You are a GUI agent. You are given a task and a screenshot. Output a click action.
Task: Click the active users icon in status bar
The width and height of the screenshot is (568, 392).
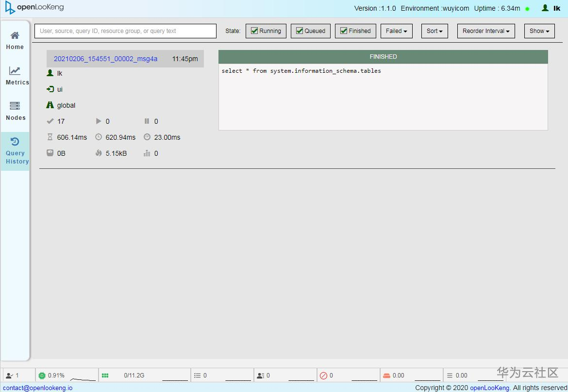pyautogui.click(x=9, y=376)
